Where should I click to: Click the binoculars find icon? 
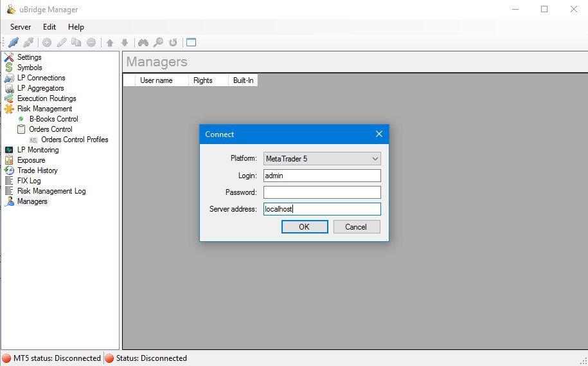[143, 42]
